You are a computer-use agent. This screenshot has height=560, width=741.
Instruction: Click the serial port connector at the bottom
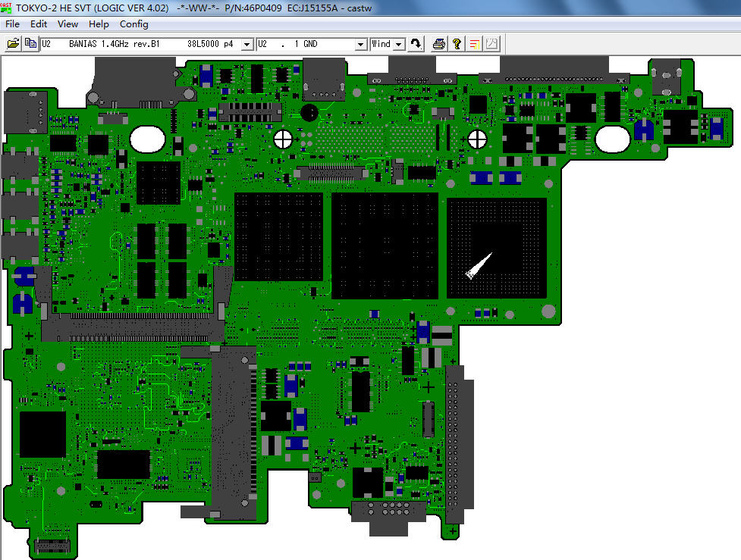[x=389, y=517]
